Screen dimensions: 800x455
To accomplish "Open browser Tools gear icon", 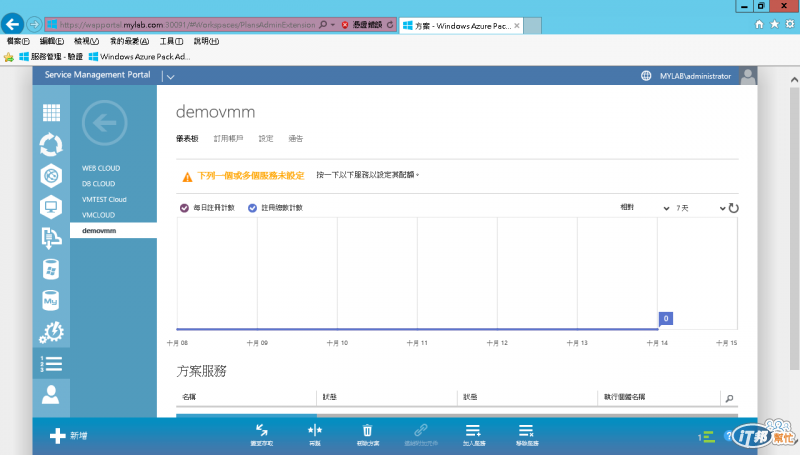I will (790, 24).
